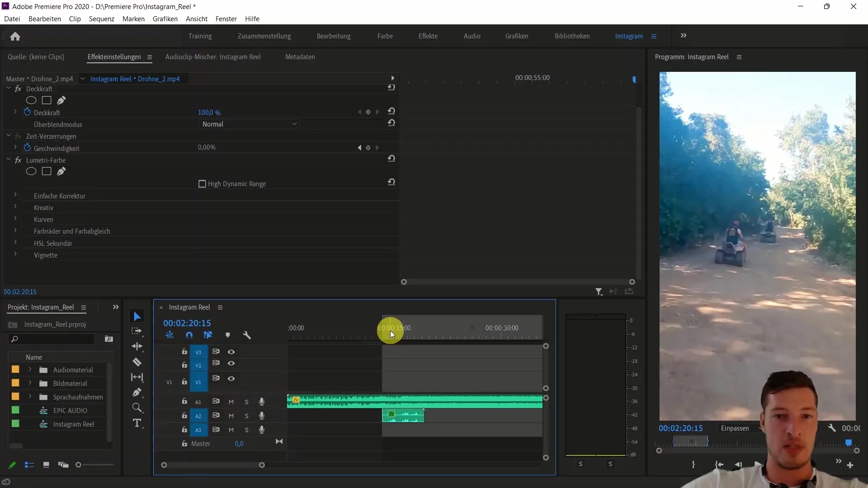
Task: Open the Metadaten panel tab
Action: [x=300, y=57]
